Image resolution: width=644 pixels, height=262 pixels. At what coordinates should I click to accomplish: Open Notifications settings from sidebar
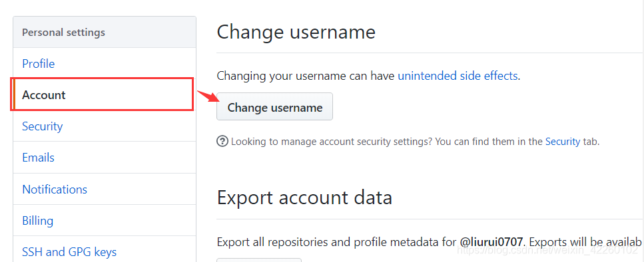click(55, 189)
